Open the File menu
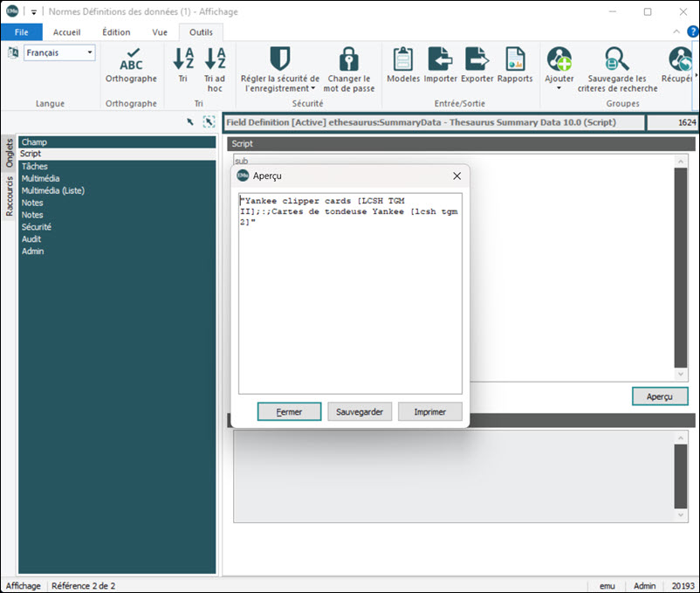The height and width of the screenshot is (593, 700). click(x=22, y=32)
